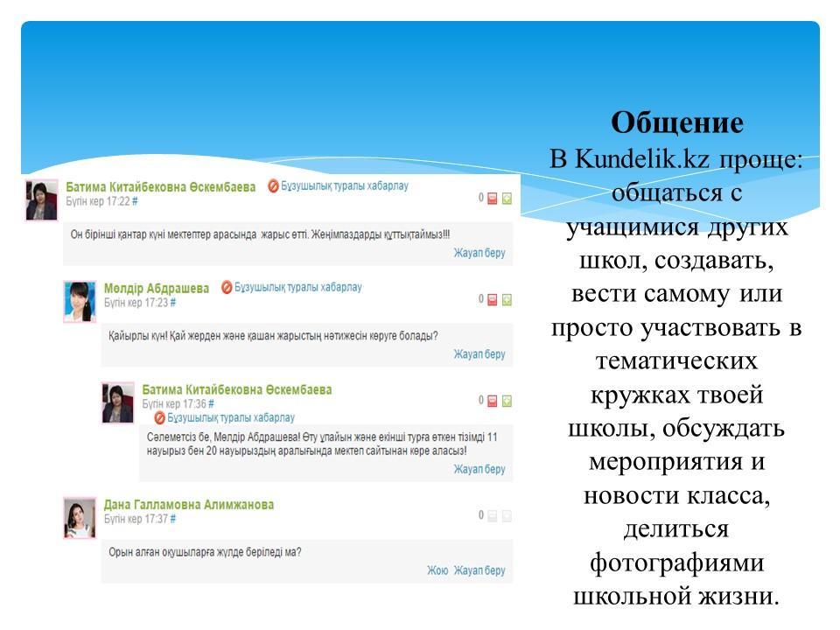Open author name link on the 17:22 comment
This screenshot has height=630, width=840.
[x=161, y=187]
